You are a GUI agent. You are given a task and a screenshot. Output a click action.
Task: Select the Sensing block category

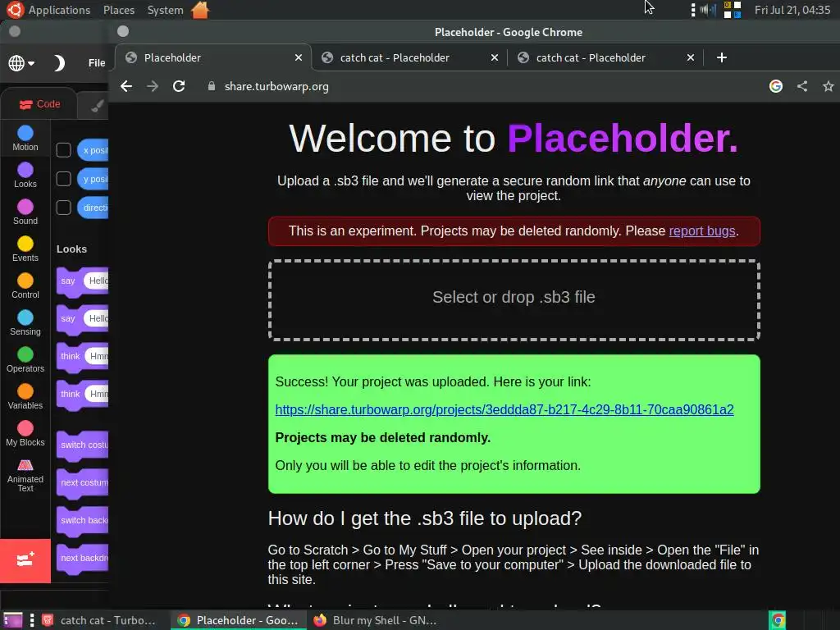coord(25,323)
